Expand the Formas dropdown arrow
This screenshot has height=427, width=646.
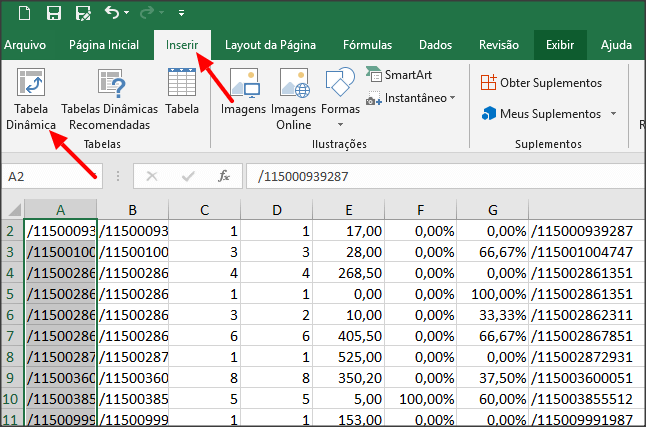coord(340,124)
